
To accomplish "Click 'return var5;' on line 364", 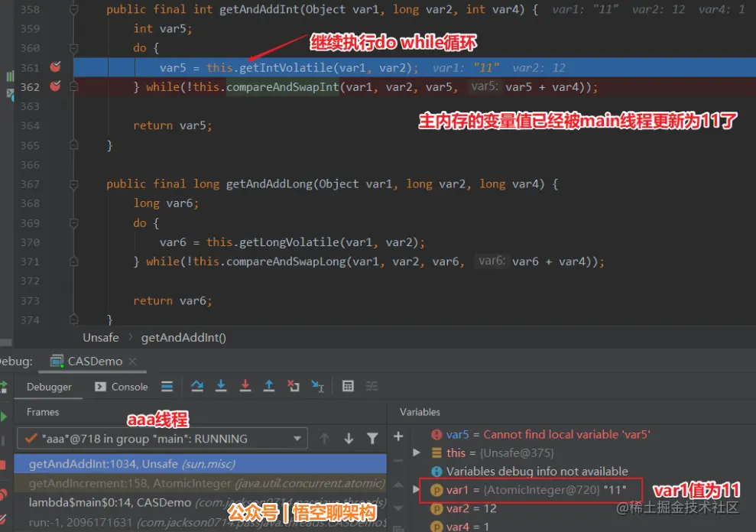I will (x=173, y=125).
